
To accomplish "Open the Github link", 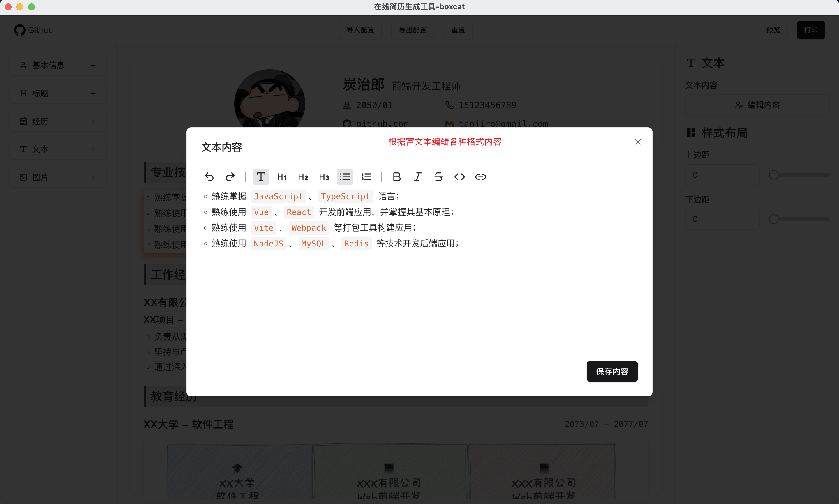I will [x=40, y=30].
